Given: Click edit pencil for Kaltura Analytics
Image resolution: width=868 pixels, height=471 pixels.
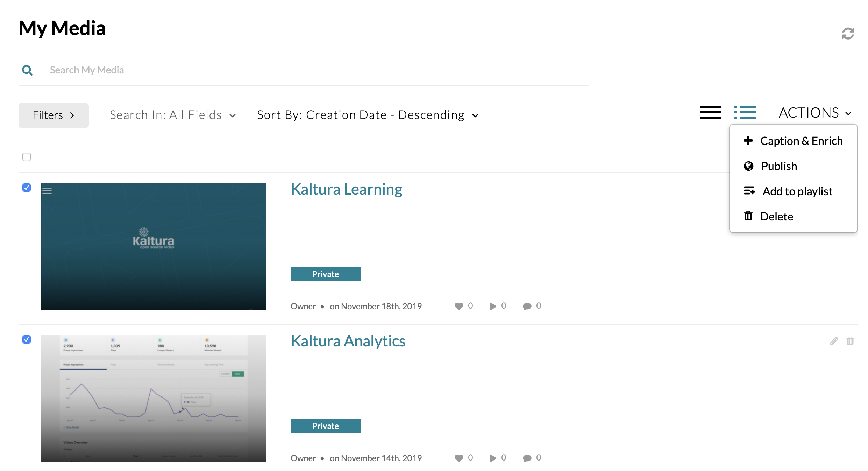Looking at the screenshot, I should [x=834, y=341].
